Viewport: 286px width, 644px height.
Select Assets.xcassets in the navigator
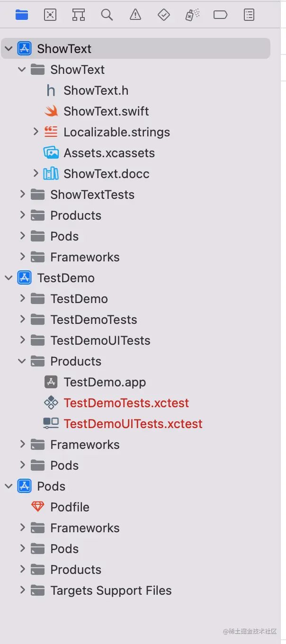[x=109, y=153]
